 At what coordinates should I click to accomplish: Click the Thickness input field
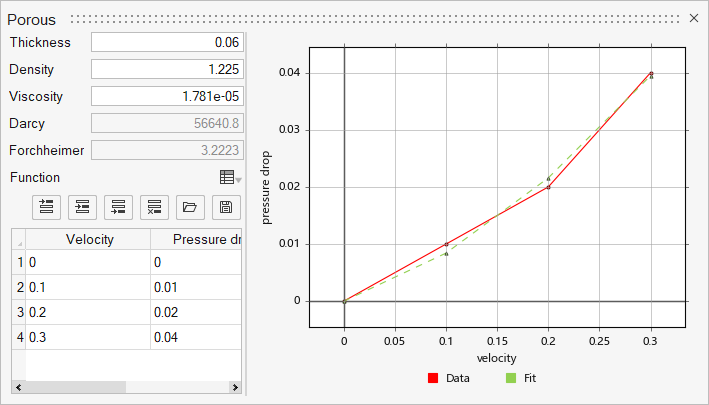pyautogui.click(x=167, y=42)
